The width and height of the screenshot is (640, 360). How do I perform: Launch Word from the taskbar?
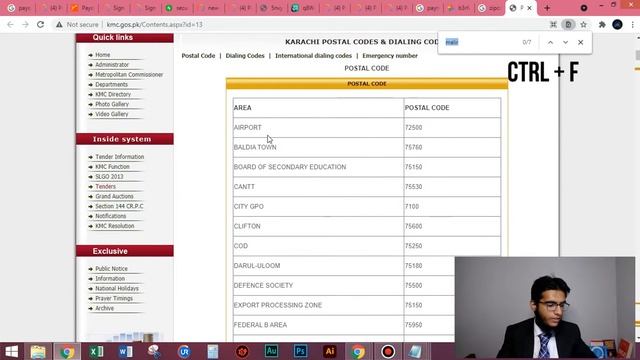pyautogui.click(x=126, y=351)
